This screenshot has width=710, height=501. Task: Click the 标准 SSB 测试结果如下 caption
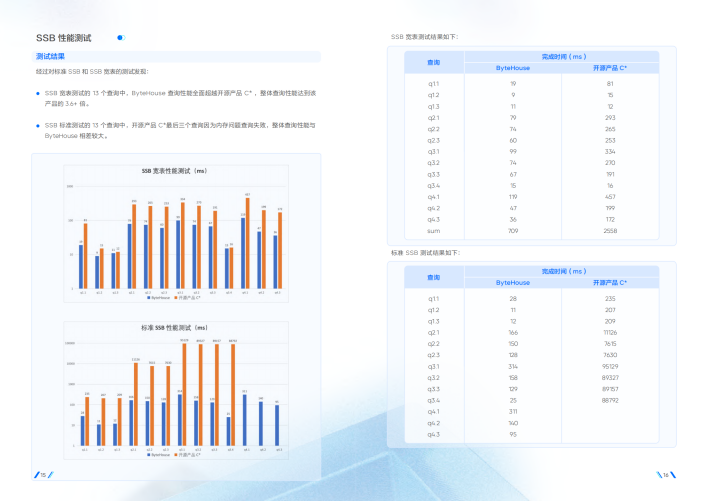coord(426,253)
